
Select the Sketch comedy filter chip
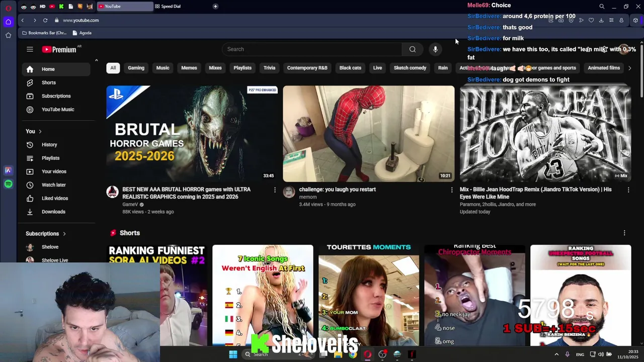[410, 68]
